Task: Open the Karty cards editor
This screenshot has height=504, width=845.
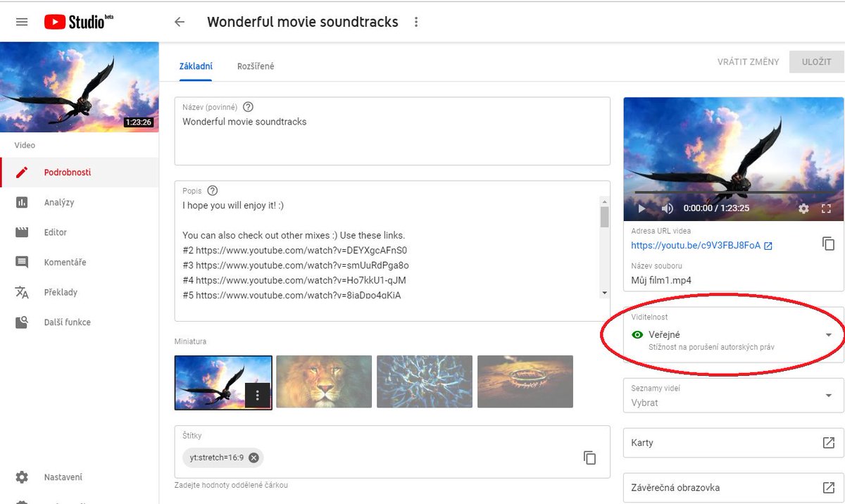Action: 733,443
